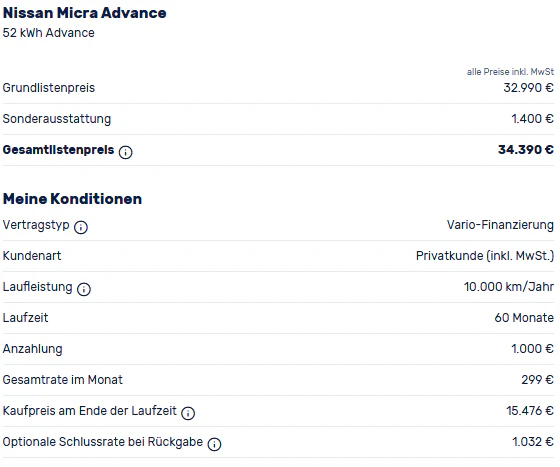Screen dimensions: 560x467
Task: Select the 52 kWh Advance subtitle
Action: coord(49,33)
